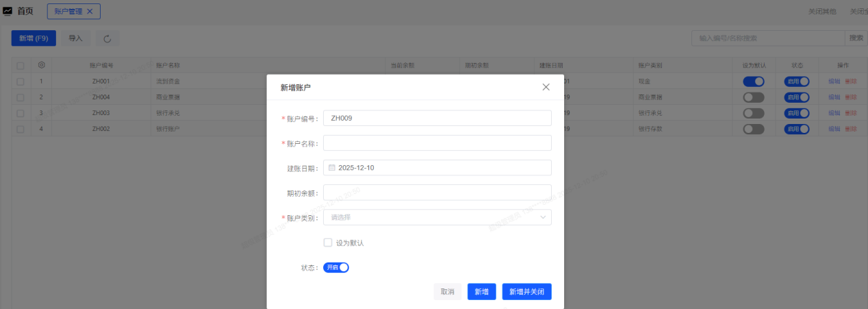This screenshot has height=309, width=868.
Task: Click 新增并关闭 button
Action: pos(526,292)
